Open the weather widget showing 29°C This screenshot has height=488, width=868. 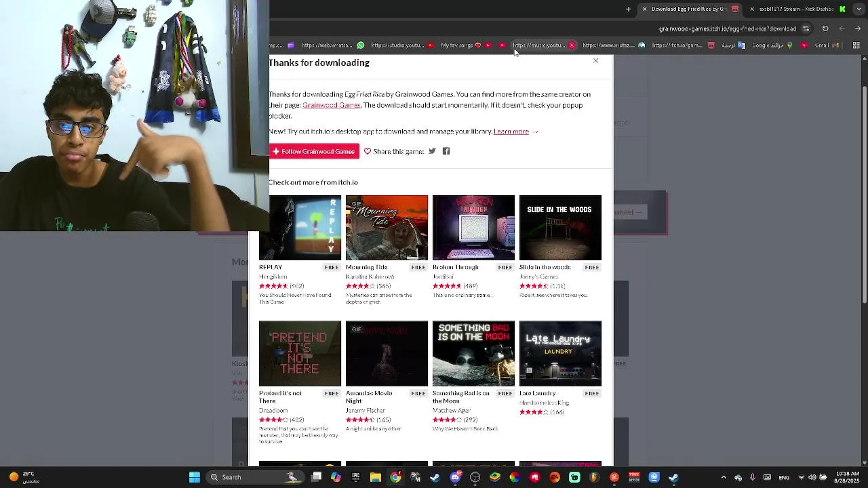coord(22,477)
